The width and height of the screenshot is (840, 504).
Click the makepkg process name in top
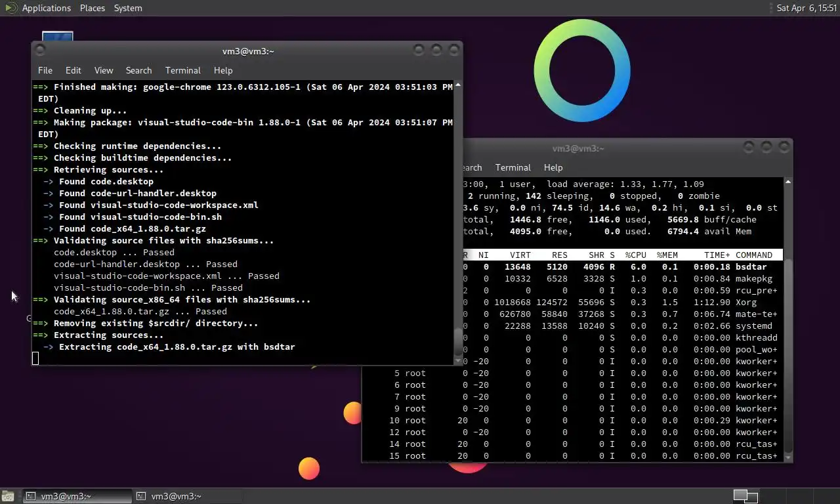(754, 278)
